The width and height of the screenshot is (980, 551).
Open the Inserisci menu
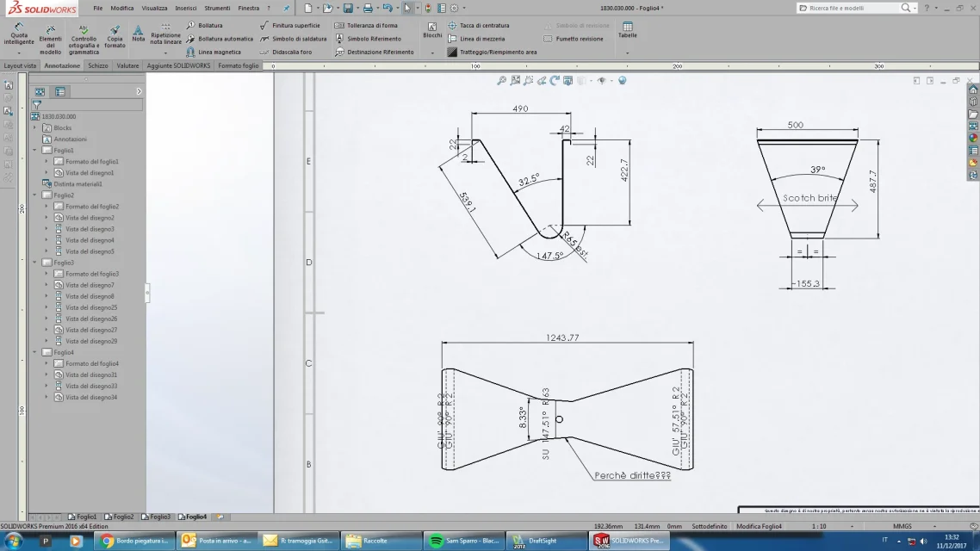coord(186,8)
